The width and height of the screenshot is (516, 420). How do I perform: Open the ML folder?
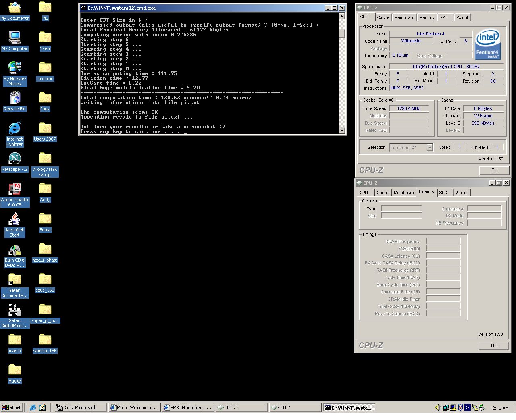45,10
